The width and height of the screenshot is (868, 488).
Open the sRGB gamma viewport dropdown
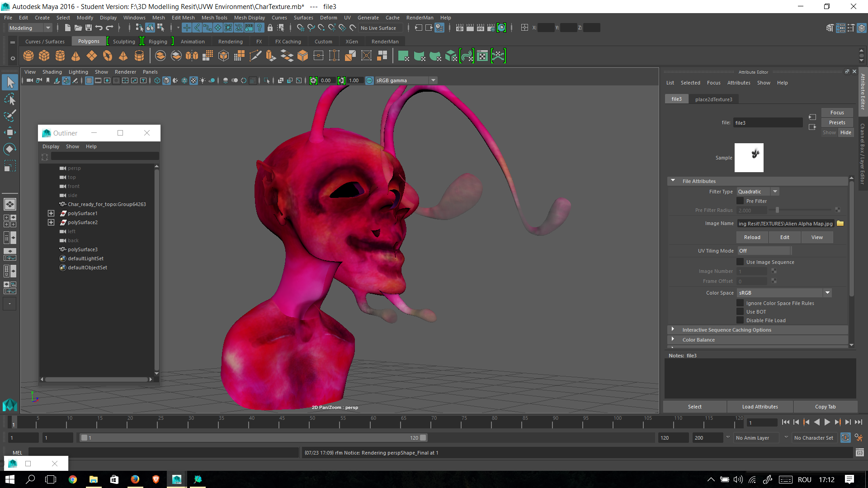(x=406, y=80)
